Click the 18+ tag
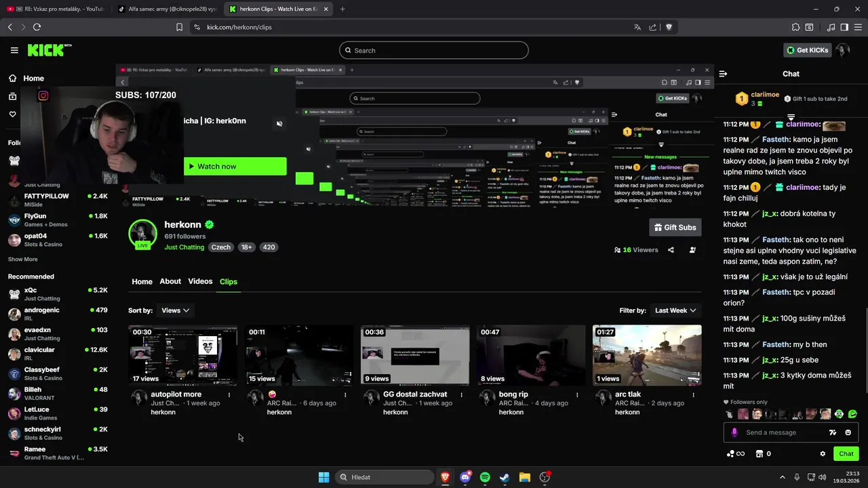 click(x=247, y=247)
